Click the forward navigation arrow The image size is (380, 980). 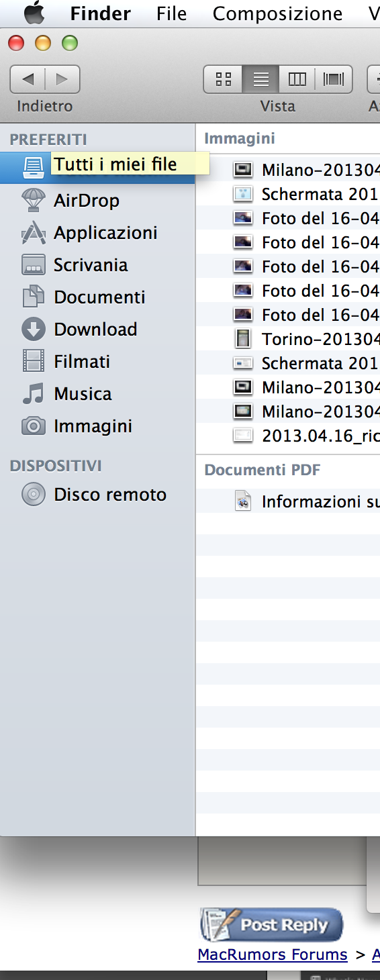(x=62, y=79)
